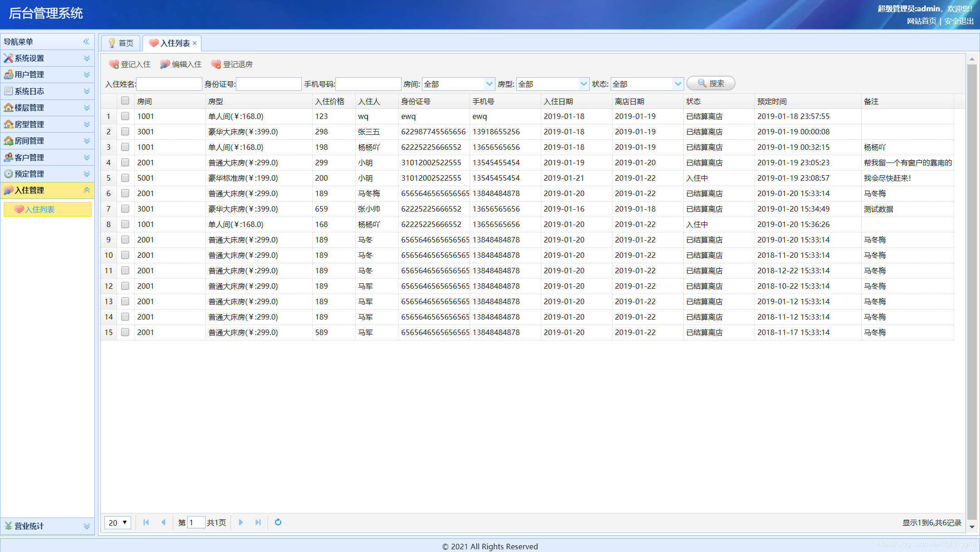
Task: Open the 房间 filter dropdown
Action: click(x=489, y=84)
